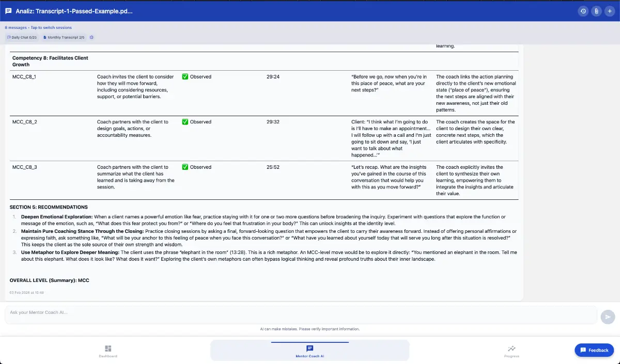Attach a file using the paperclip icon
620x364 pixels.
pos(596,11)
